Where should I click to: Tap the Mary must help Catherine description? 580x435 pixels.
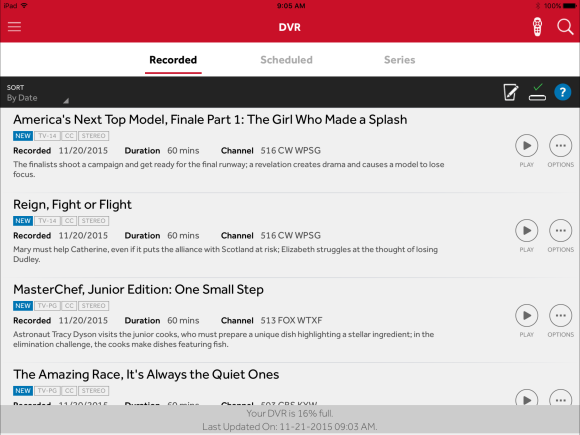(x=225, y=254)
